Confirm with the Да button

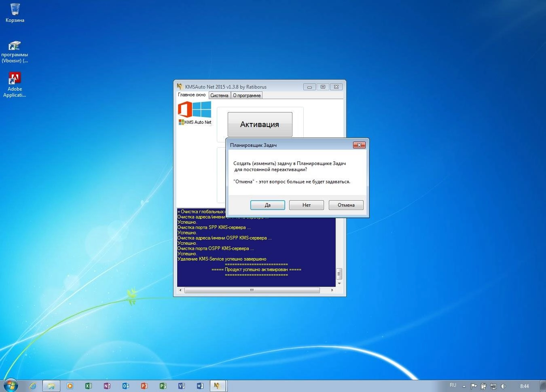coord(267,205)
